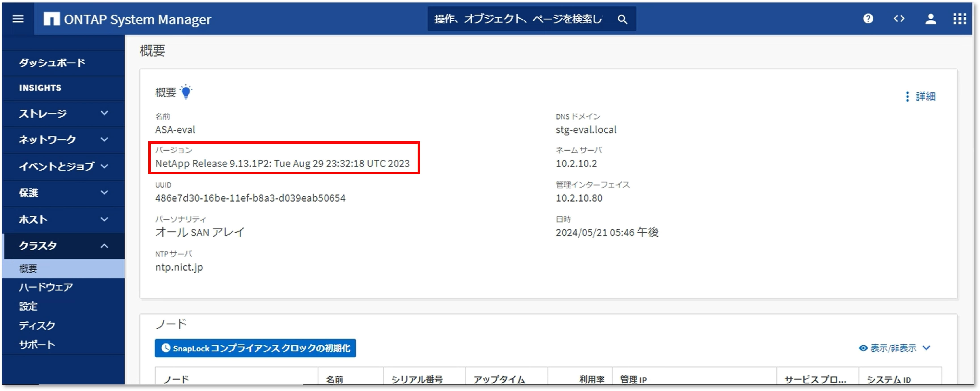Screen dimensions: 980x391
Task: Select the NetApp Release 9.13.1P2 version text
Action: click(x=282, y=164)
